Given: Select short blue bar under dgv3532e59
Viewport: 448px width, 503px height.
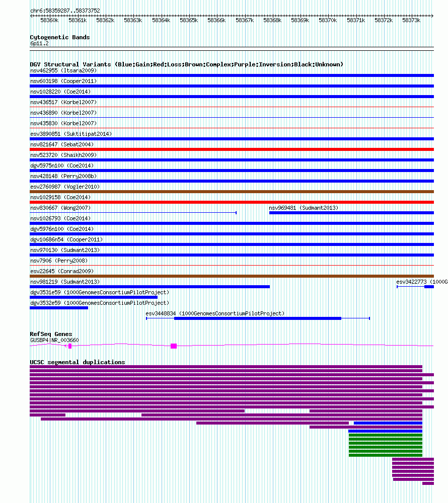Looking at the screenshot, I should [x=59, y=308].
